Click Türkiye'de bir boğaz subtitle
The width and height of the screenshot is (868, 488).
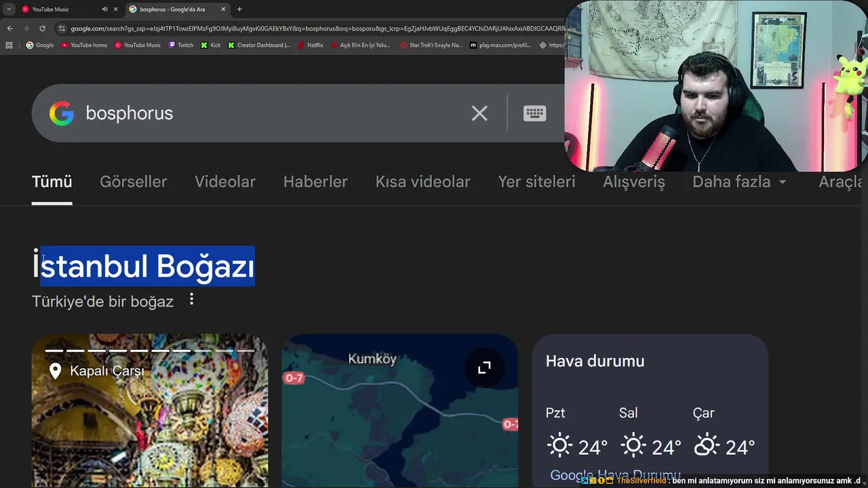click(x=102, y=302)
